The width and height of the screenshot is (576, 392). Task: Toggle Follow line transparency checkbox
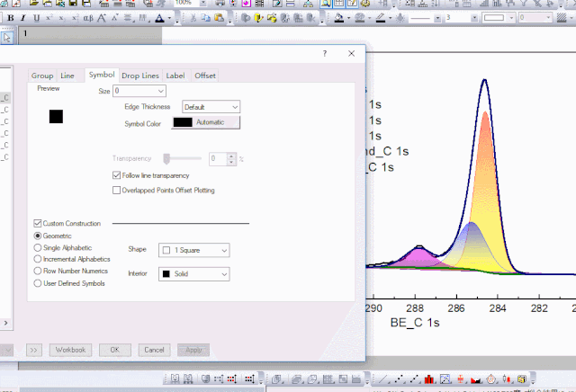(115, 175)
